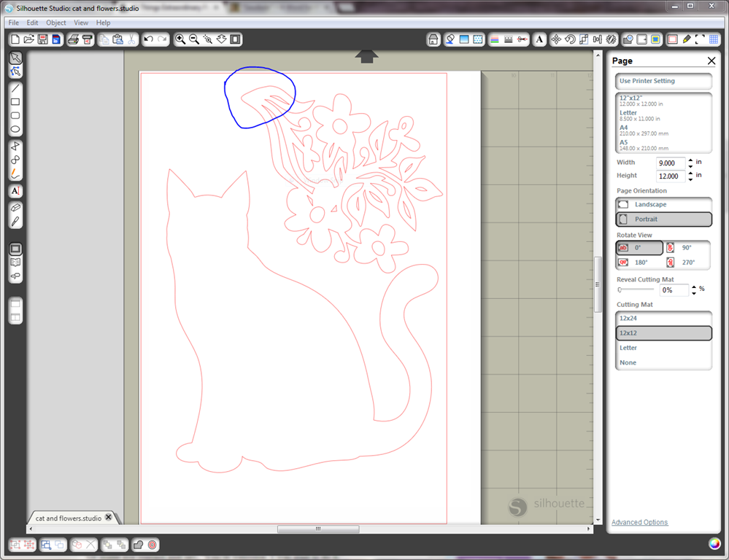
Task: Click the page Height input field
Action: click(x=671, y=176)
